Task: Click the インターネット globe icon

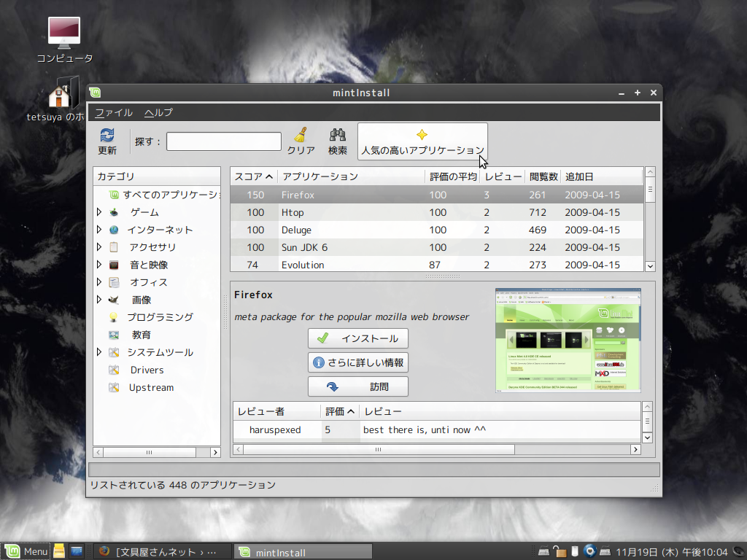Action: pyautogui.click(x=114, y=230)
